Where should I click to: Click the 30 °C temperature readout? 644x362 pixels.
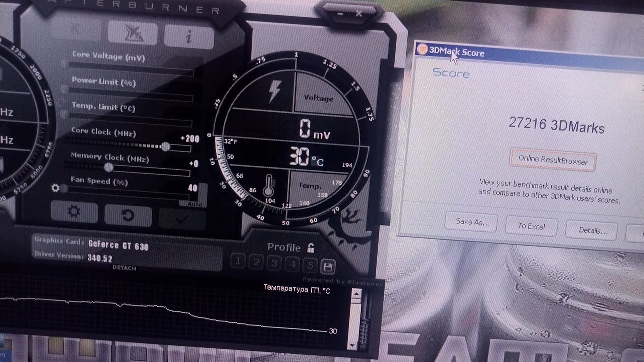click(307, 158)
